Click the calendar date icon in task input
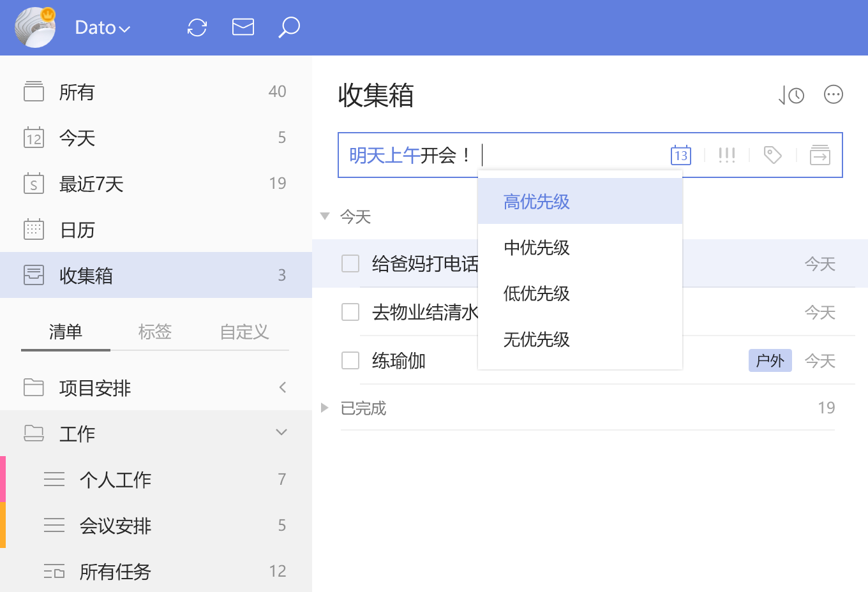Image resolution: width=868 pixels, height=592 pixels. (681, 155)
